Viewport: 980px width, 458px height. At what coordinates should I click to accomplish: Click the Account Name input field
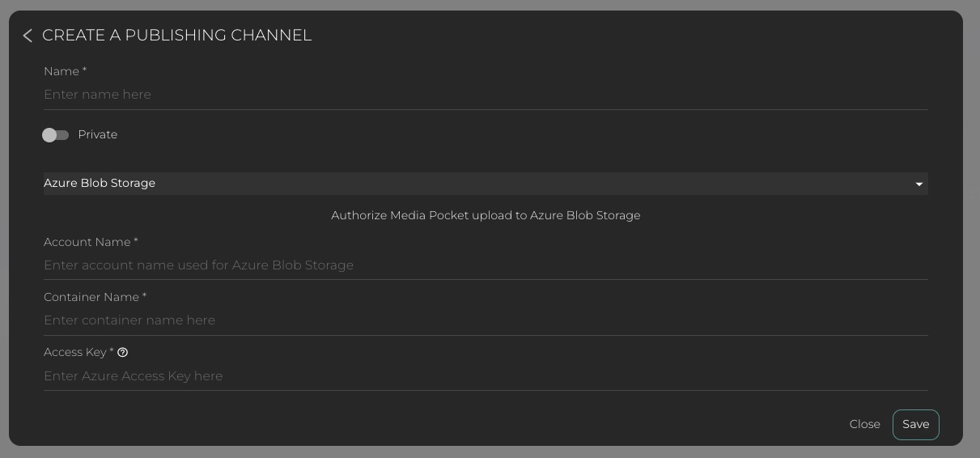pos(486,265)
